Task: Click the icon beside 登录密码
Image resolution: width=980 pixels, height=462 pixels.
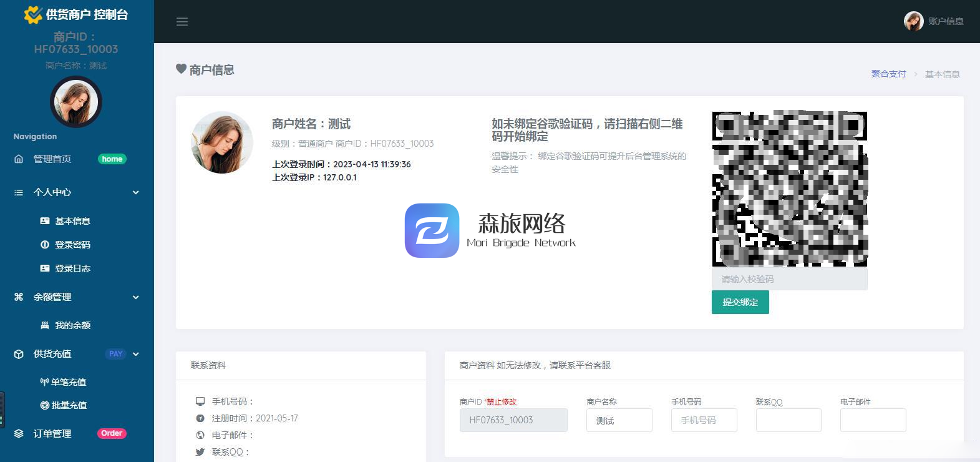Action: point(45,245)
